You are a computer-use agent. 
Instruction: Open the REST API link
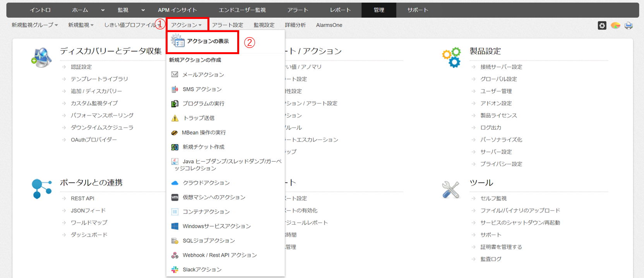pos(82,198)
